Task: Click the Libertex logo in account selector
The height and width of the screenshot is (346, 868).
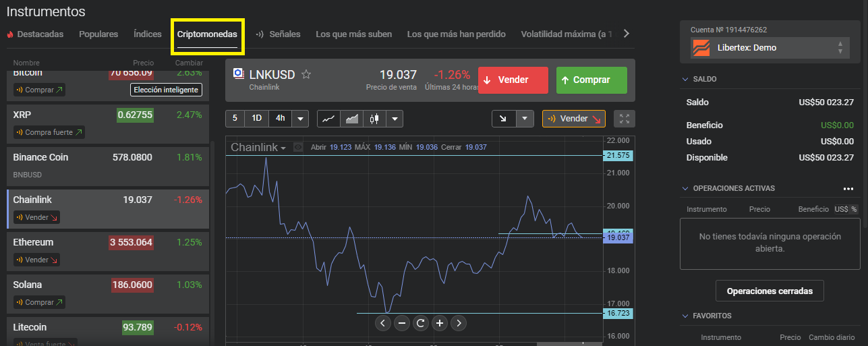Action: coord(702,48)
